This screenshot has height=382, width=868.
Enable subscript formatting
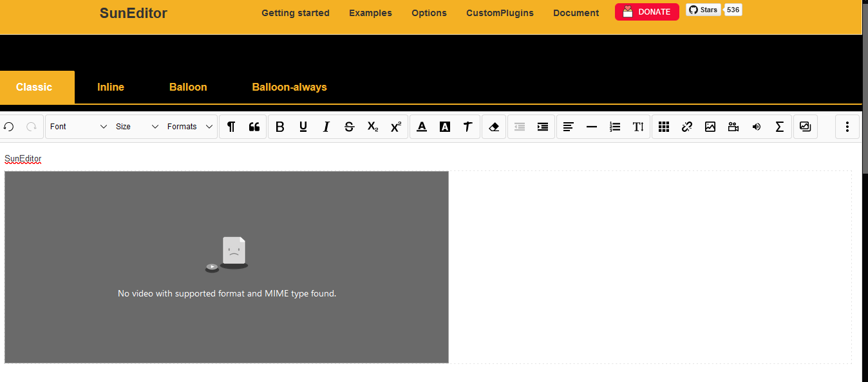[373, 127]
